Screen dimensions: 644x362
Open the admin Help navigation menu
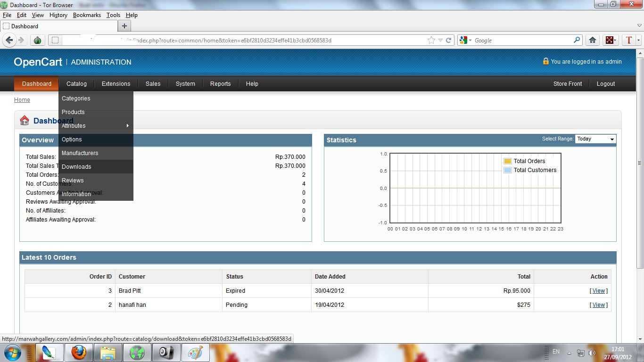point(252,84)
